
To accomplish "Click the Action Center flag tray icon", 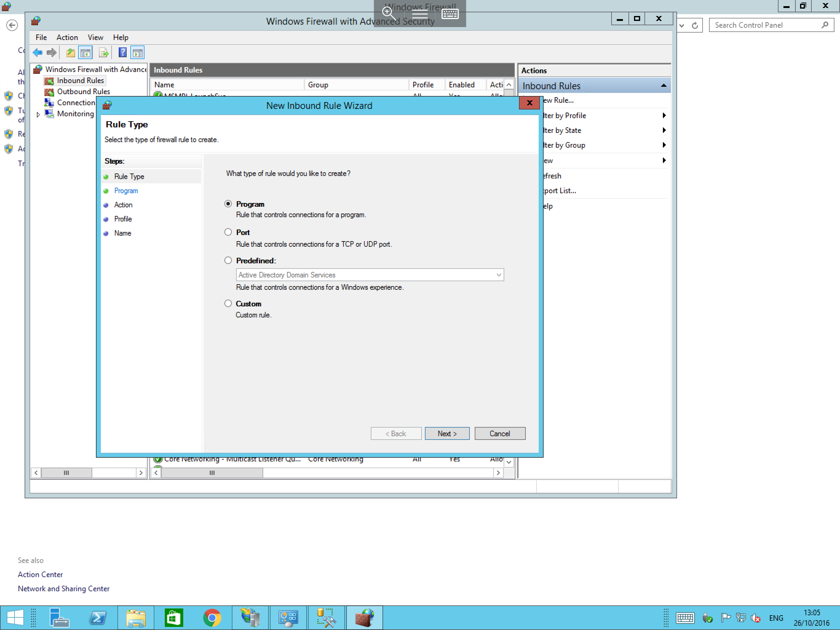I will pyautogui.click(x=726, y=618).
